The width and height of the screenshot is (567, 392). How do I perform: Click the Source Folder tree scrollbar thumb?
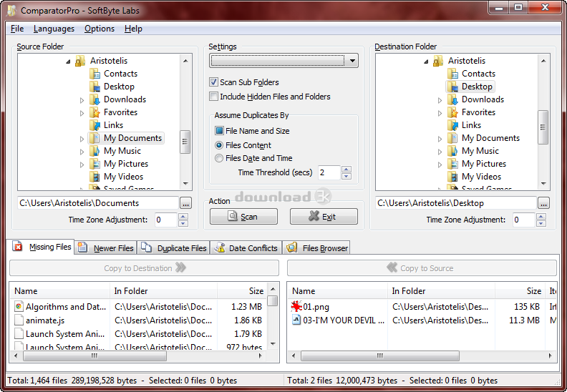[x=185, y=142]
